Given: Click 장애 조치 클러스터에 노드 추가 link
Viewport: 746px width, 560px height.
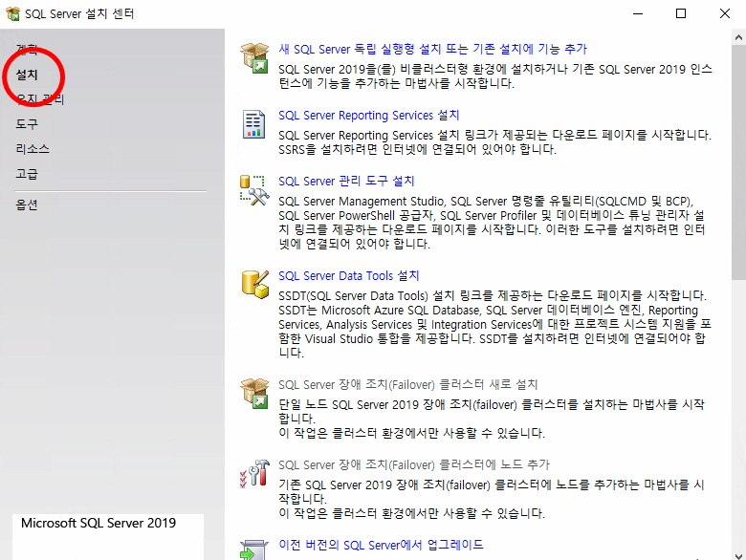Looking at the screenshot, I should [414, 464].
